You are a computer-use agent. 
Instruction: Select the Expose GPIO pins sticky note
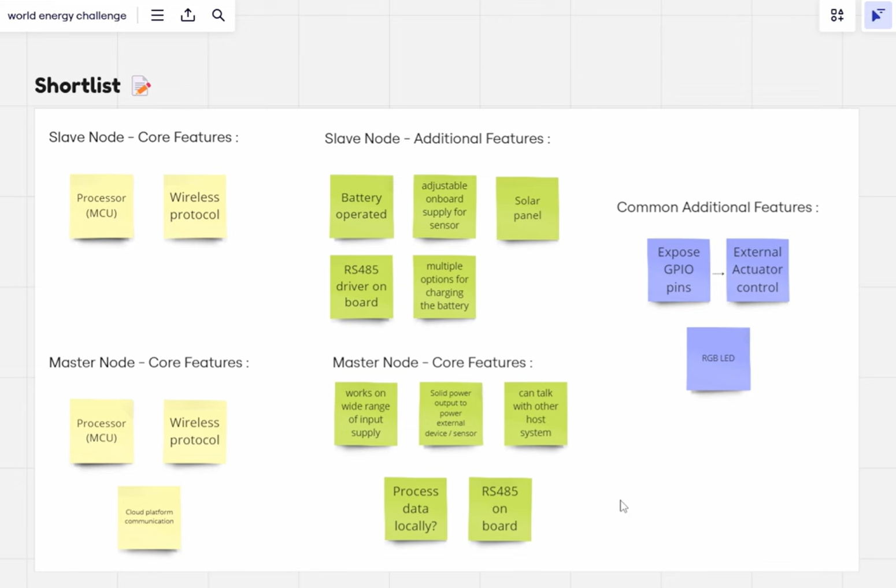679,270
